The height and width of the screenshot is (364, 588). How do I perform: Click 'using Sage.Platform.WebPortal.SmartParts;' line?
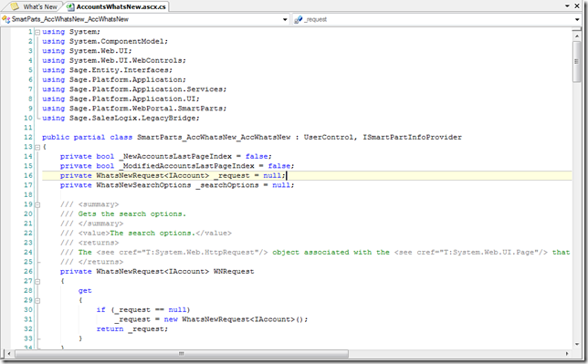(x=134, y=109)
